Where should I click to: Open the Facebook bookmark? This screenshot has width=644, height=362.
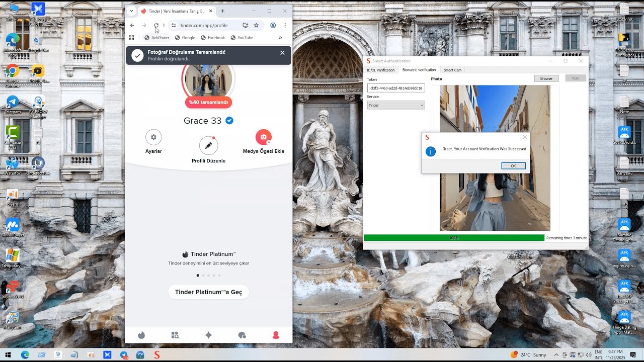click(x=213, y=38)
